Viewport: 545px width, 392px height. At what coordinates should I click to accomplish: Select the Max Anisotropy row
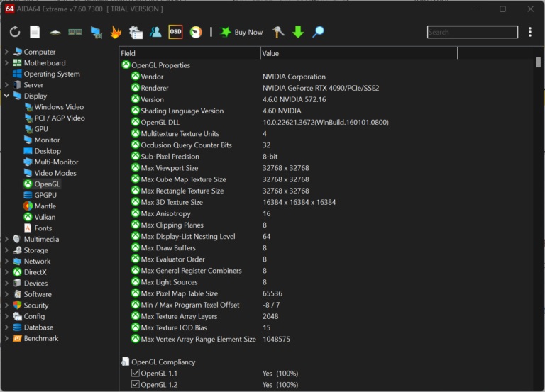pos(326,213)
